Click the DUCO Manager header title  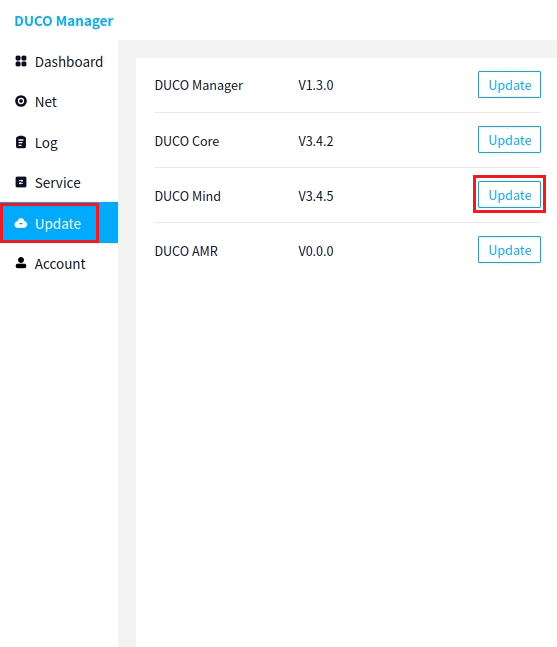pos(64,21)
